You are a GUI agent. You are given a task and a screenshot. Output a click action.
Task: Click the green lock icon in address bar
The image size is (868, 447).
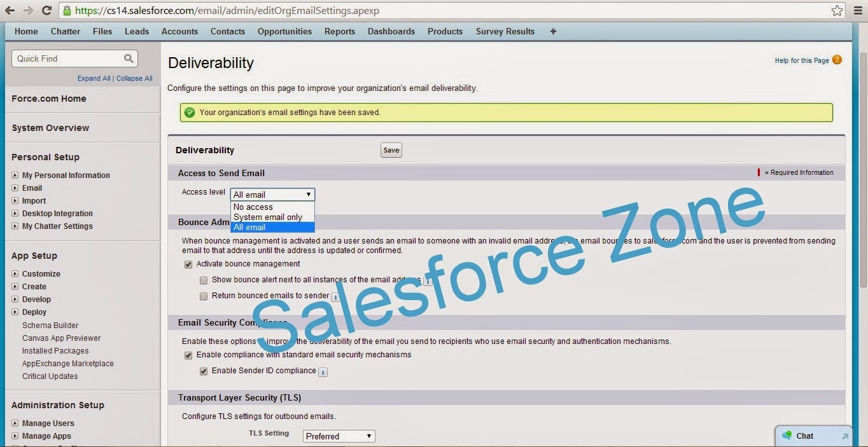coord(67,11)
